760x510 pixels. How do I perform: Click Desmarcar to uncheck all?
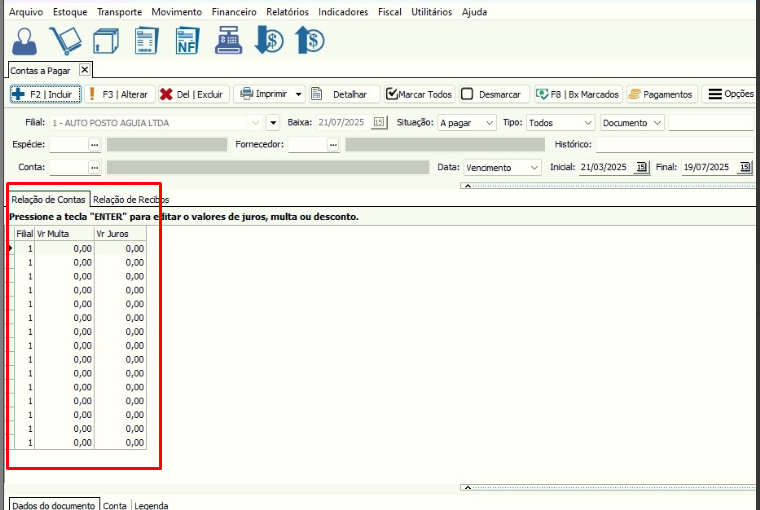tap(491, 94)
